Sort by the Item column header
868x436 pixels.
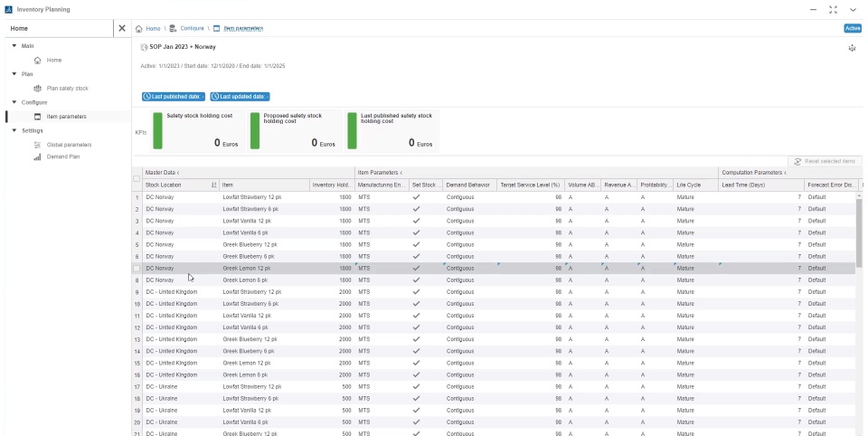coord(264,185)
